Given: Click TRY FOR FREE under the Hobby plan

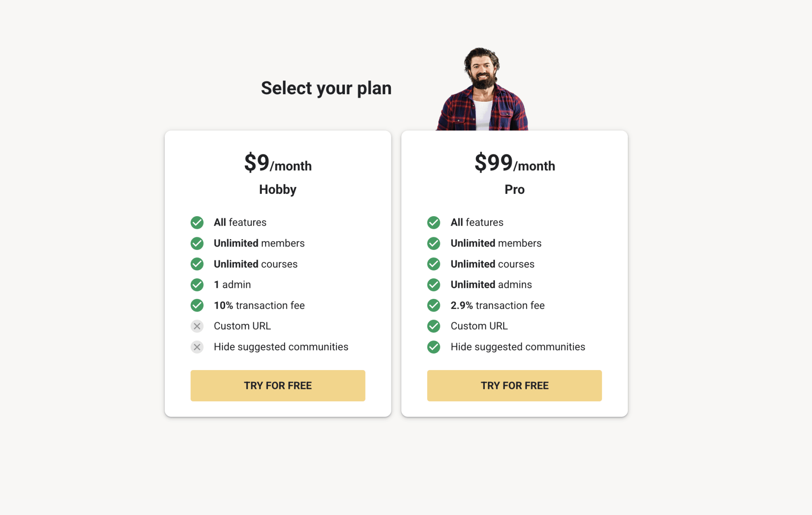Looking at the screenshot, I should click(x=278, y=385).
